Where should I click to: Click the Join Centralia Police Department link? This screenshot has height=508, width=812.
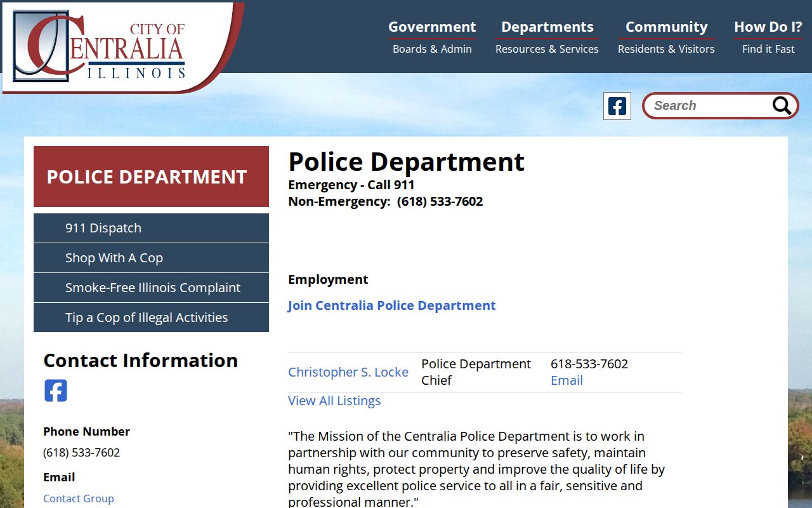click(391, 305)
